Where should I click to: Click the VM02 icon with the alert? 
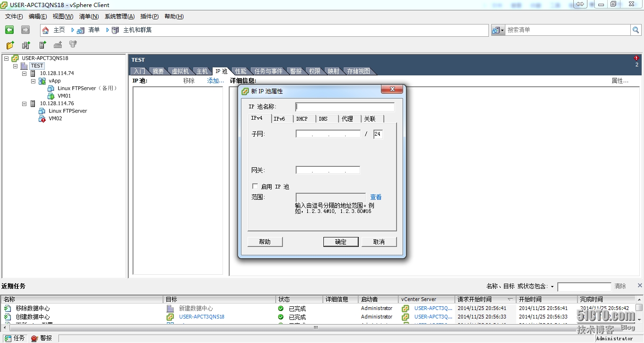point(42,119)
